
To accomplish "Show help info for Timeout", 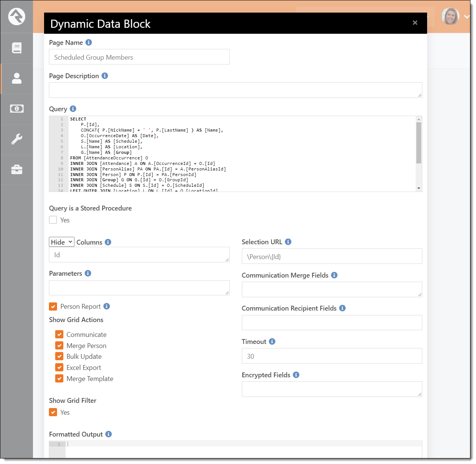I will pyautogui.click(x=272, y=341).
